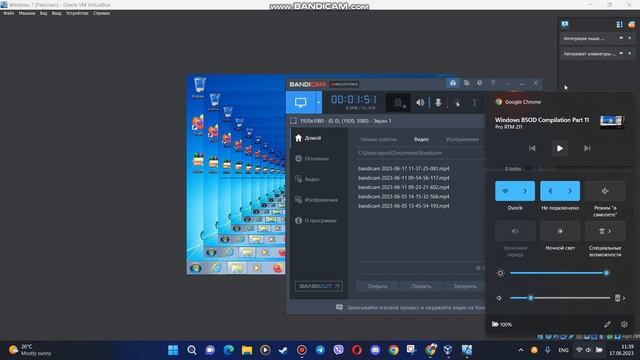Skip to previous track in media flyout

click(532, 149)
